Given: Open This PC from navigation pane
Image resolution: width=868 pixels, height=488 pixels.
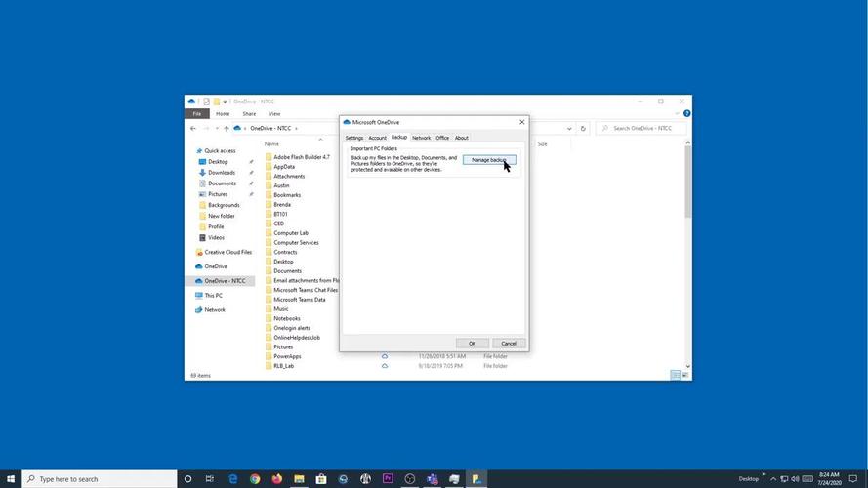Looking at the screenshot, I should (213, 295).
